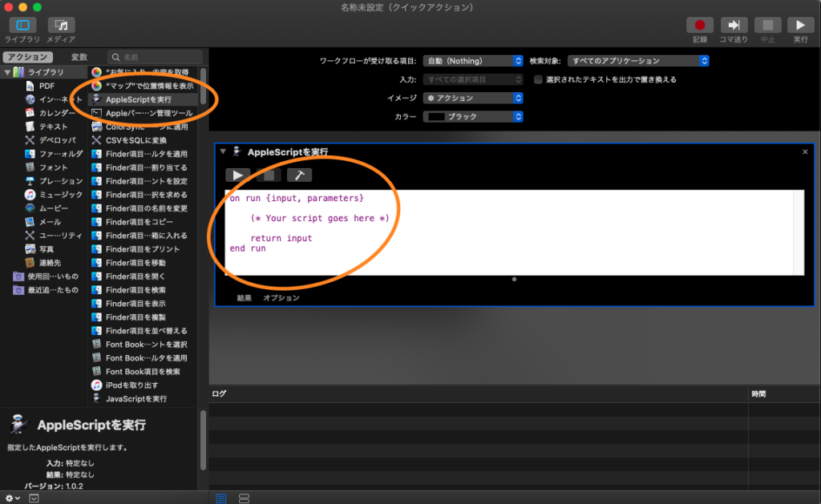Viewport: 821px width, 504px height.
Task: Open the Media browser in toolbar
Action: point(61,25)
